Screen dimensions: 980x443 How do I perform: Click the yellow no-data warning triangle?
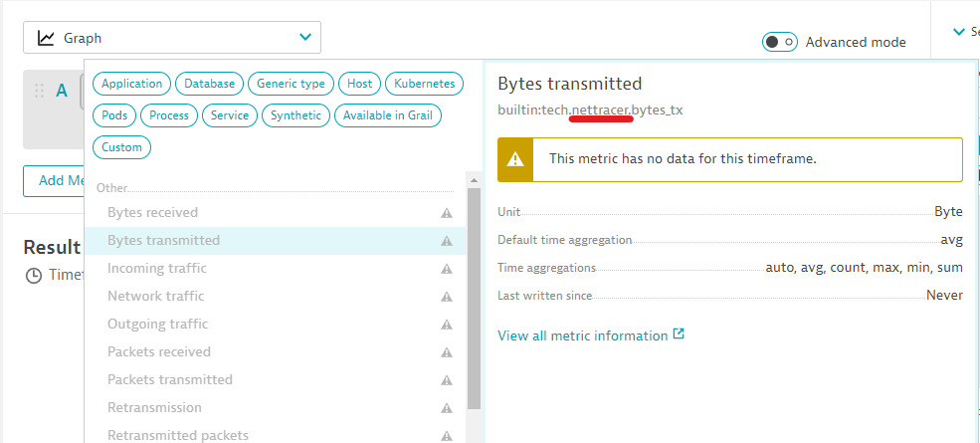pyautogui.click(x=515, y=159)
